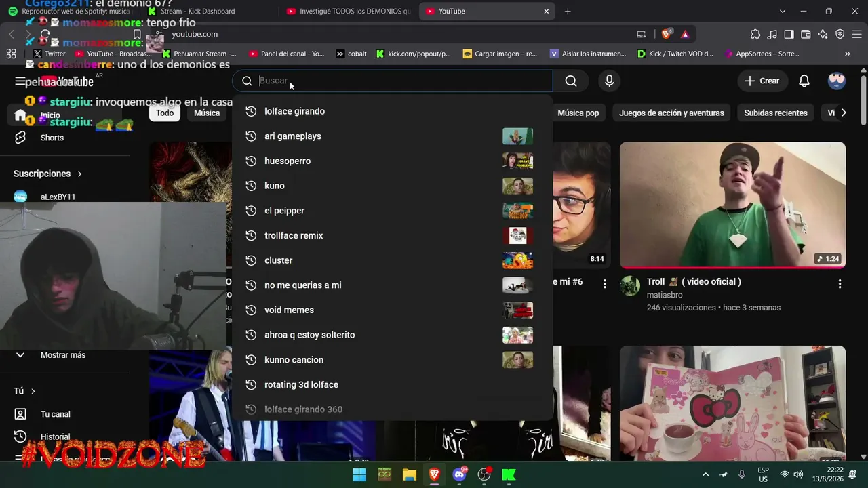This screenshot has width=868, height=488.
Task: Open Brave Leo AI sparkle icon
Action: 823,34
